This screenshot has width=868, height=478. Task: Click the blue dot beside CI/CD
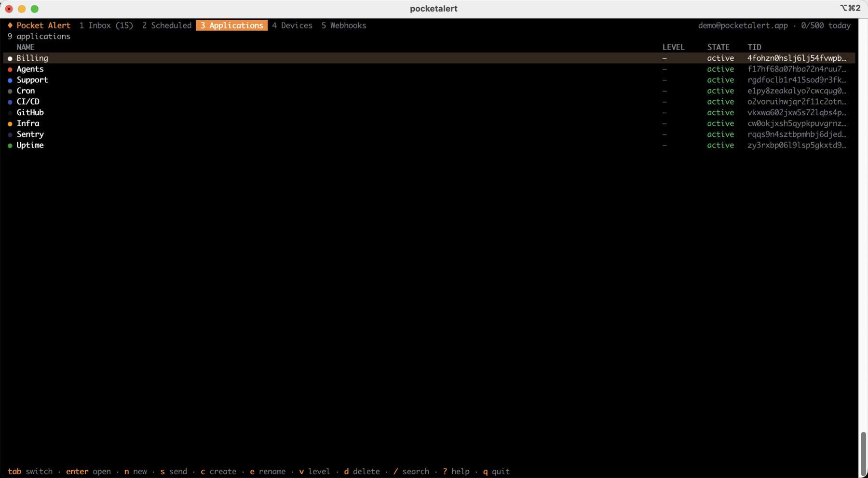[x=10, y=102]
